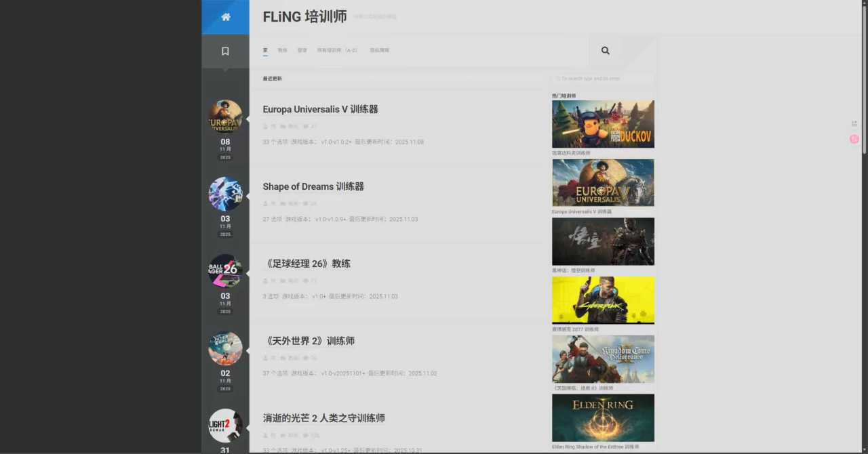868x454 pixels.
Task: Open the Kingdom Come Deliverance II thumbnail
Action: [603, 359]
